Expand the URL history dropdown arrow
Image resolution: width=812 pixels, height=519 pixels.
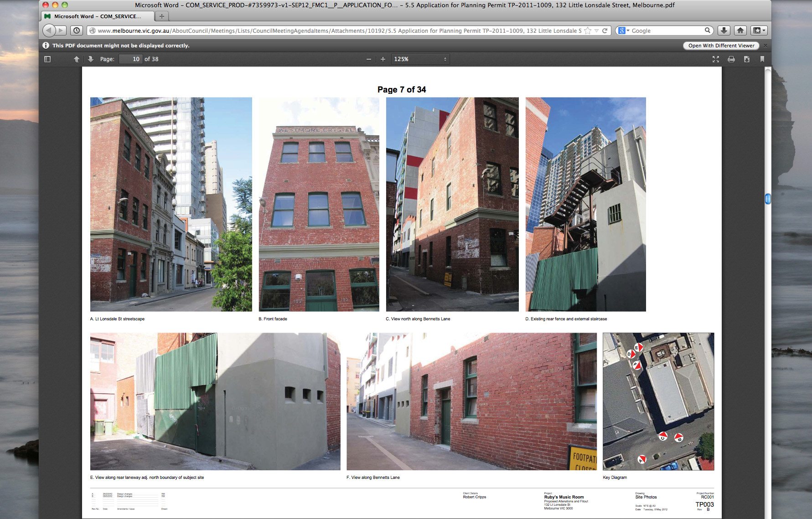click(596, 31)
